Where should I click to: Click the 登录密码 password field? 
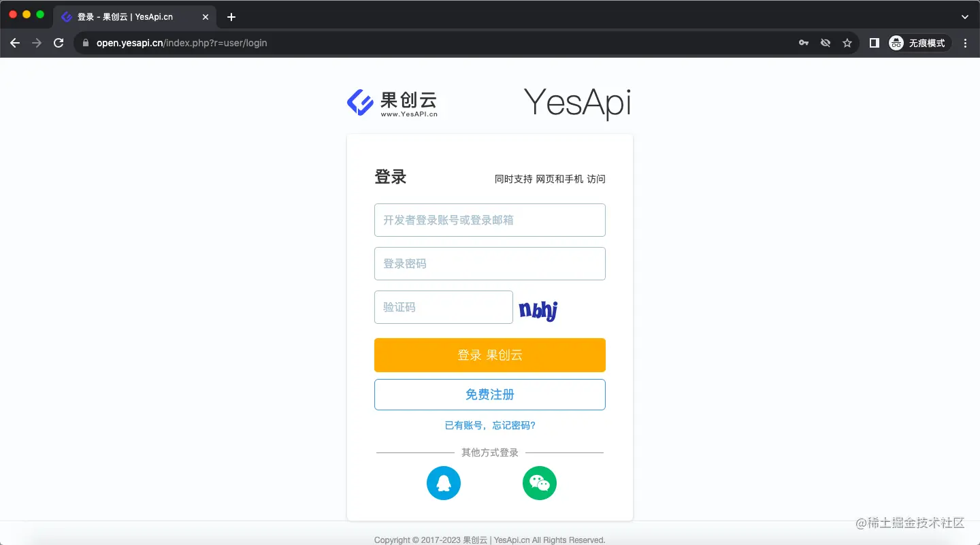pyautogui.click(x=490, y=263)
